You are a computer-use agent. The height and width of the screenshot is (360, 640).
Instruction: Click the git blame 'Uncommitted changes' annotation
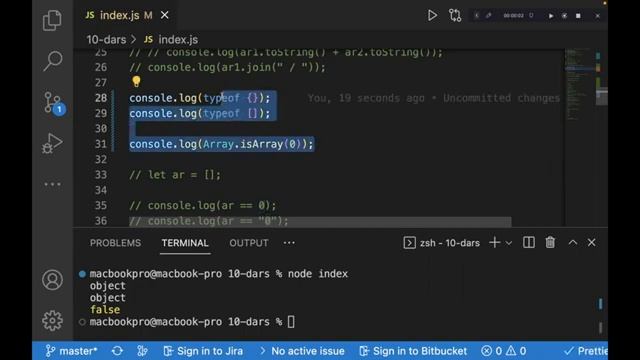tap(434, 98)
